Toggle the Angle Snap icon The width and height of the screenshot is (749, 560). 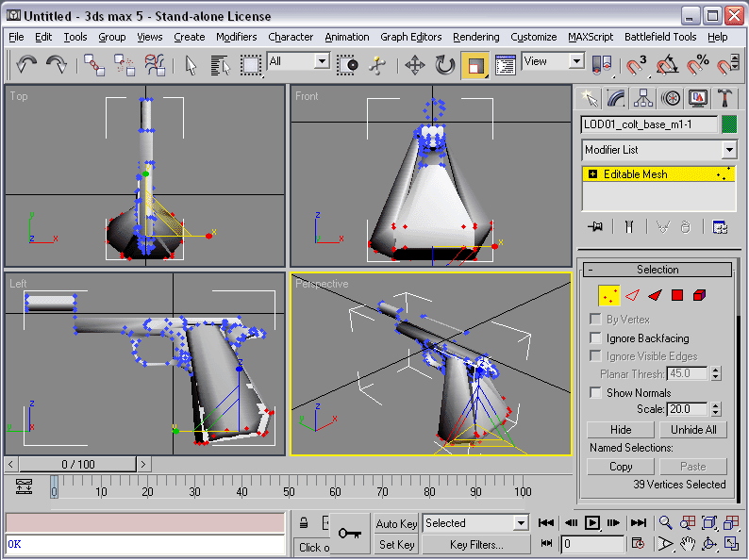pos(667,65)
